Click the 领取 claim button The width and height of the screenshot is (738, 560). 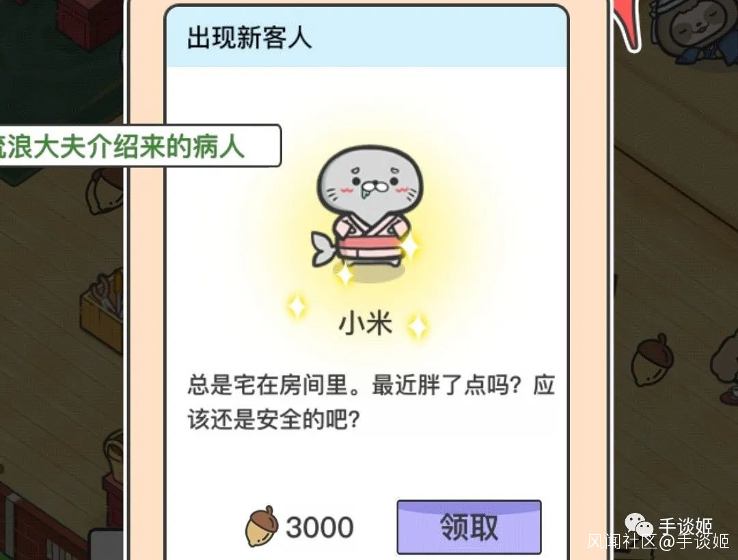(x=469, y=527)
